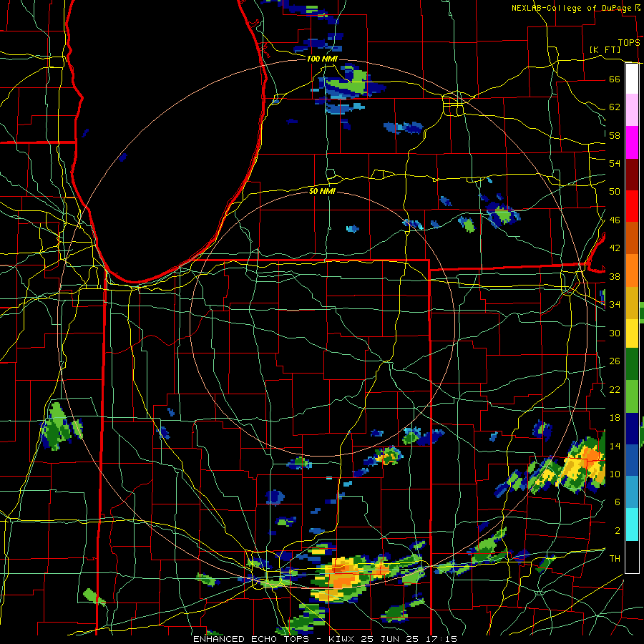Pick the yellow legend swatch near 30

632,333
